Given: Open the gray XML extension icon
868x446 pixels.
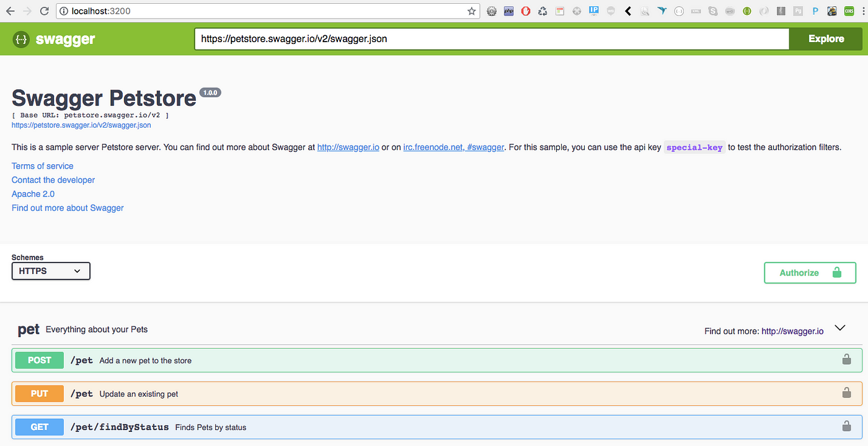Looking at the screenshot, I should point(696,11).
